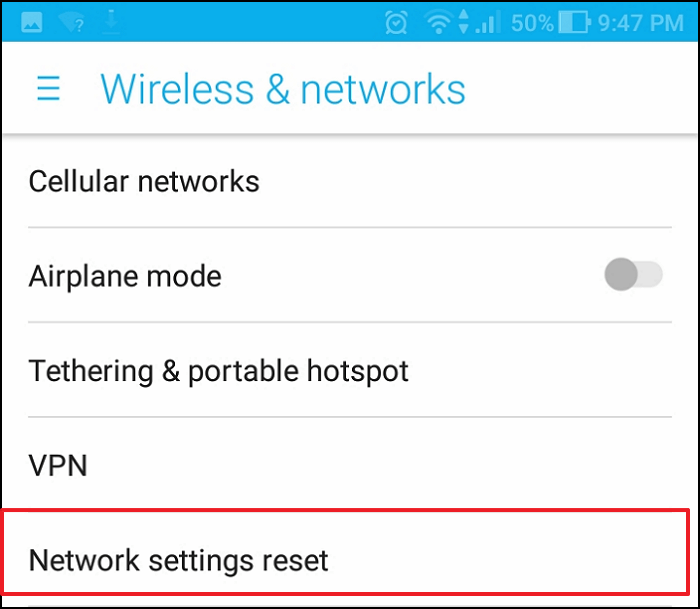The height and width of the screenshot is (609, 700).
Task: Open Tethering & portable hotspot
Action: point(350,370)
